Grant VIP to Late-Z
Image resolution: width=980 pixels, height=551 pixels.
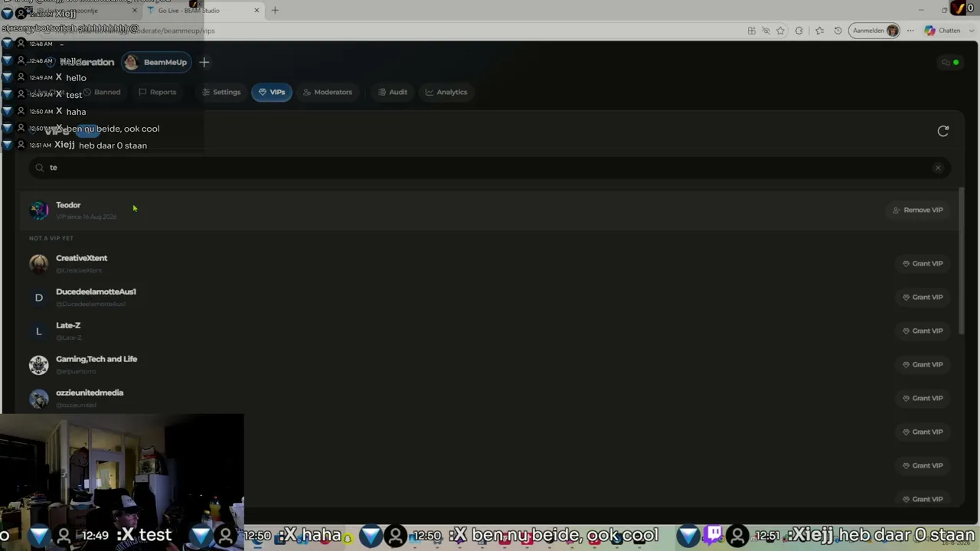(923, 331)
